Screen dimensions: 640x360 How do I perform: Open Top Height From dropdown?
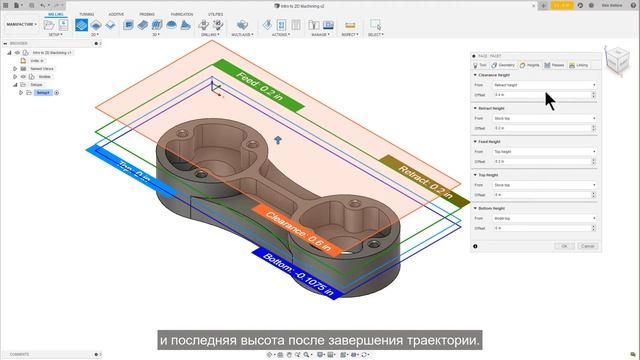click(x=544, y=185)
